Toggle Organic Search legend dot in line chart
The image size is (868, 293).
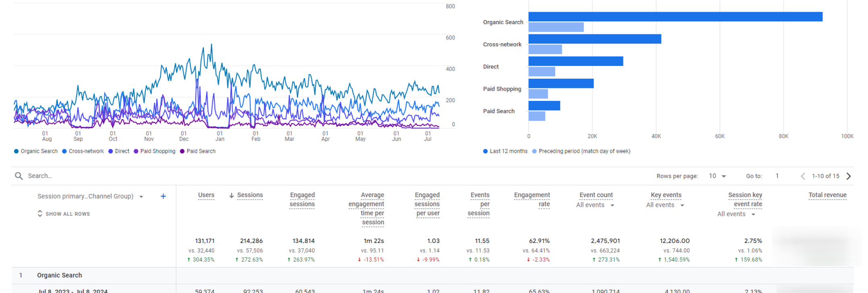coord(17,151)
